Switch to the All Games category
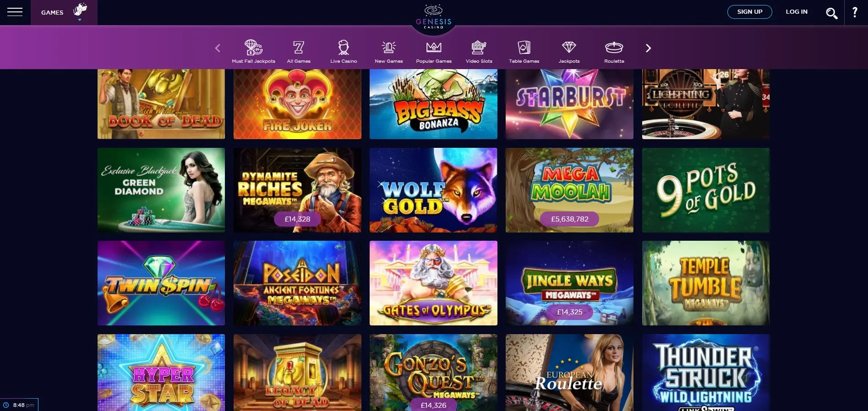Image resolution: width=868 pixels, height=411 pixels. 299,51
